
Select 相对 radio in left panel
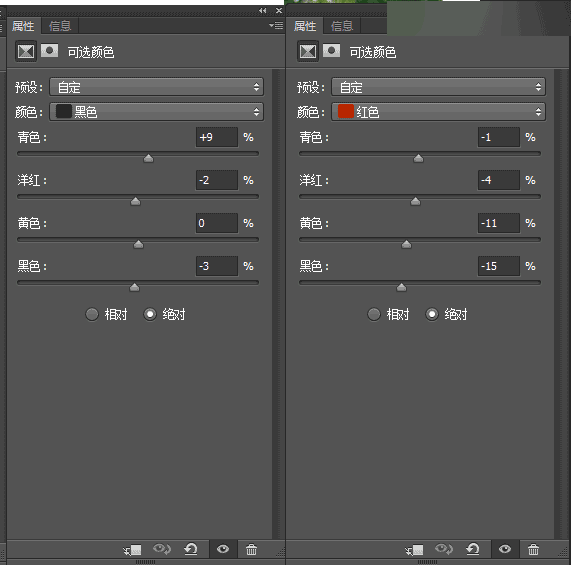92,314
